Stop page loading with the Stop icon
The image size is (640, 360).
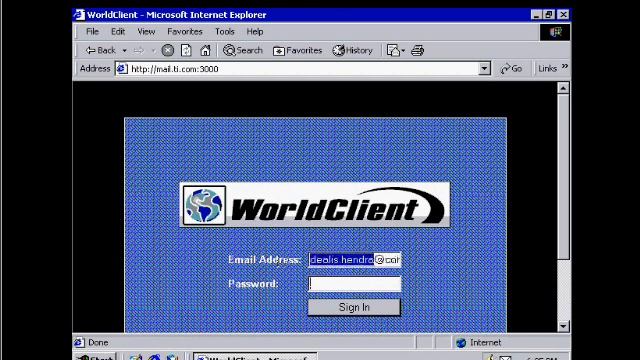pos(167,50)
